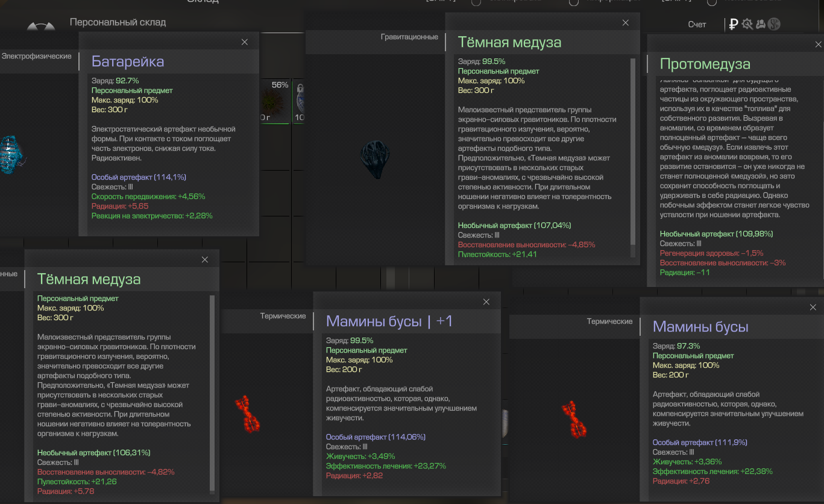Click the inventory slot showing 56%
The image size is (824, 504).
(275, 101)
